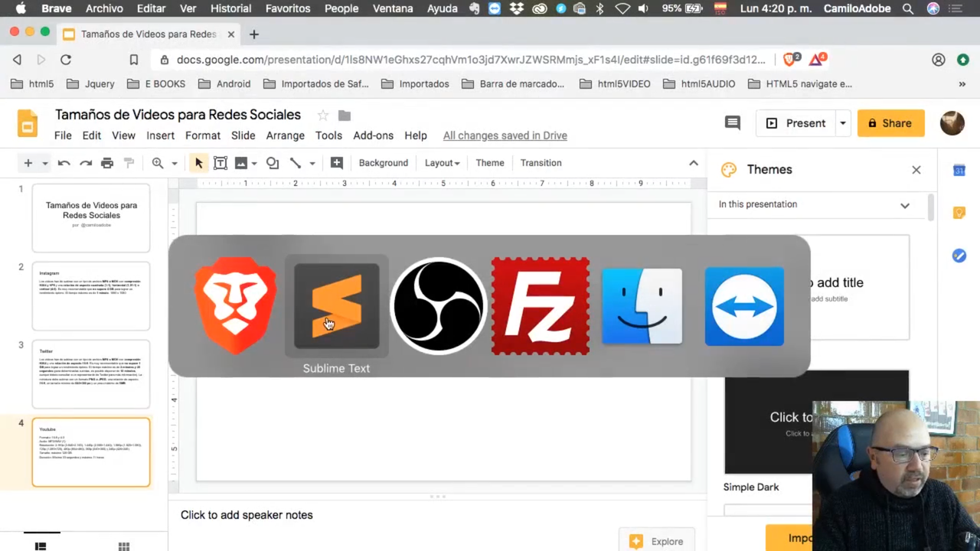Open the Arrange menu
Screen dimensions: 980x551
coord(286,135)
